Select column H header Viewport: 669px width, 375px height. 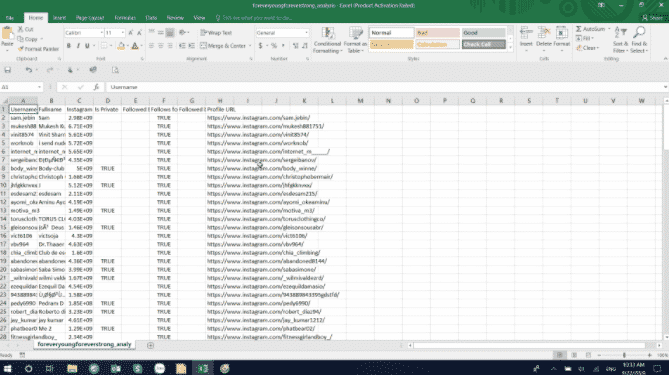(x=220, y=101)
